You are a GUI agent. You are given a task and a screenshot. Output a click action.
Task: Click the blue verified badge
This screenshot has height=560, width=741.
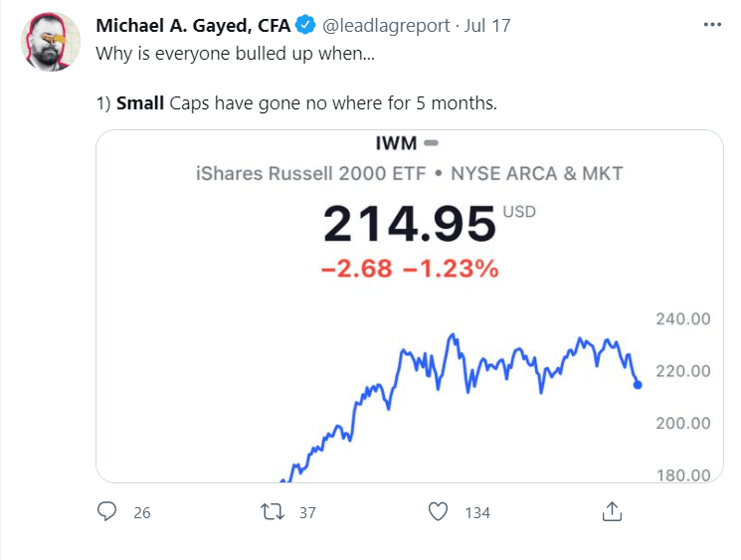305,25
